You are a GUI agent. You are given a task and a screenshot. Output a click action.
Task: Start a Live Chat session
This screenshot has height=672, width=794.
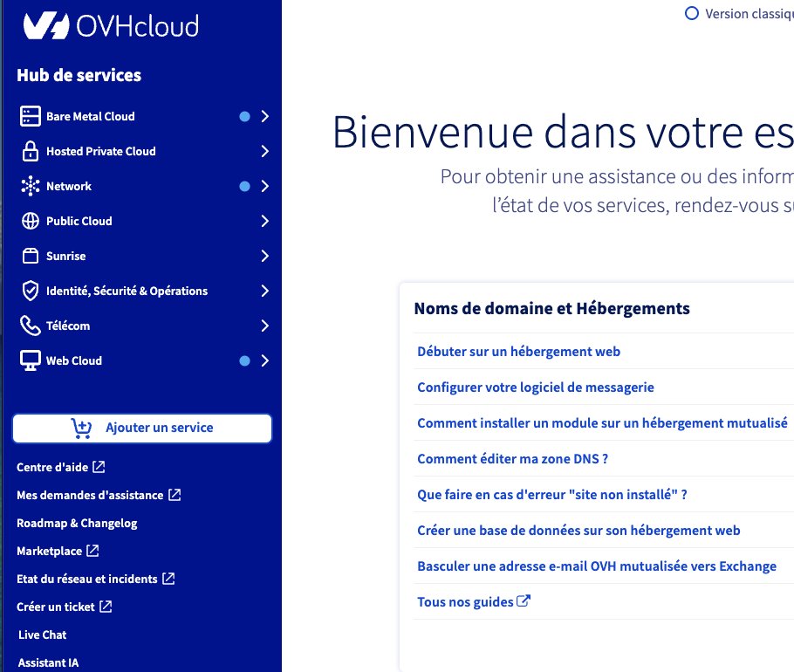tap(43, 634)
